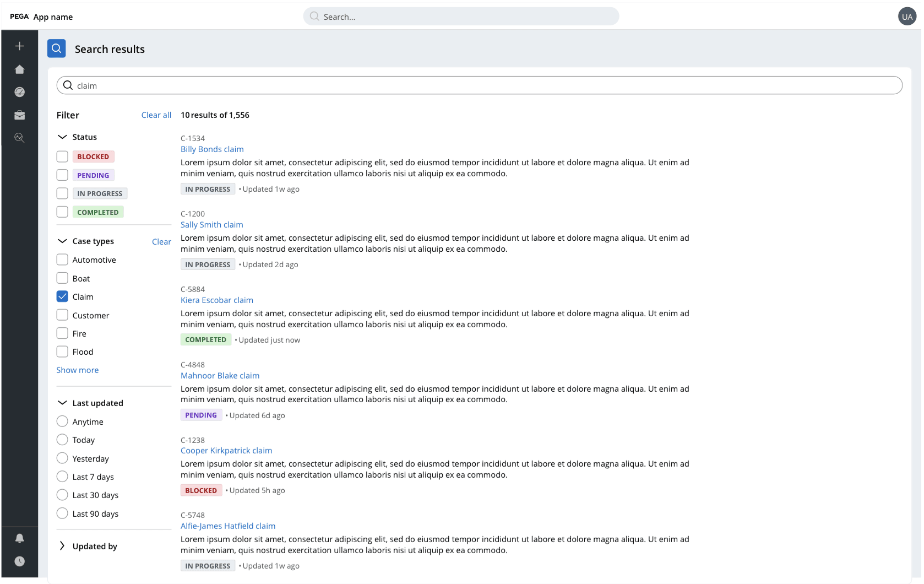Select the Anytime radio button
This screenshot has width=924, height=584.
point(62,421)
